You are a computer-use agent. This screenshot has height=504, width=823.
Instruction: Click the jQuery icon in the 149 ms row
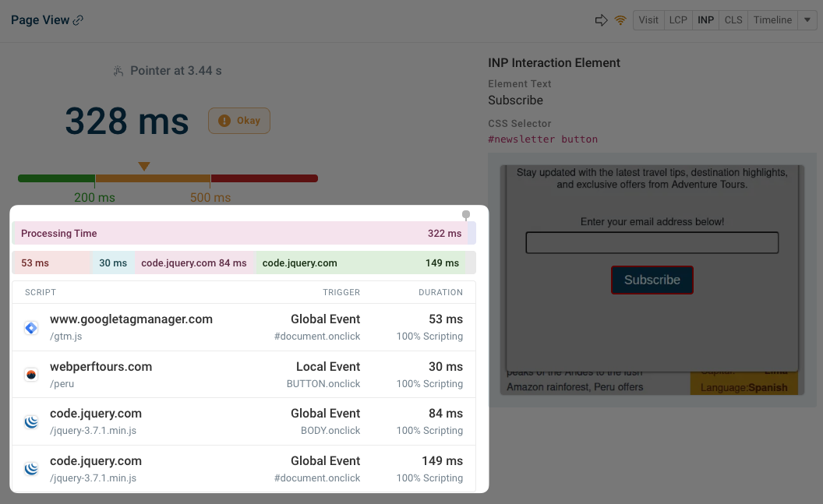(x=31, y=469)
